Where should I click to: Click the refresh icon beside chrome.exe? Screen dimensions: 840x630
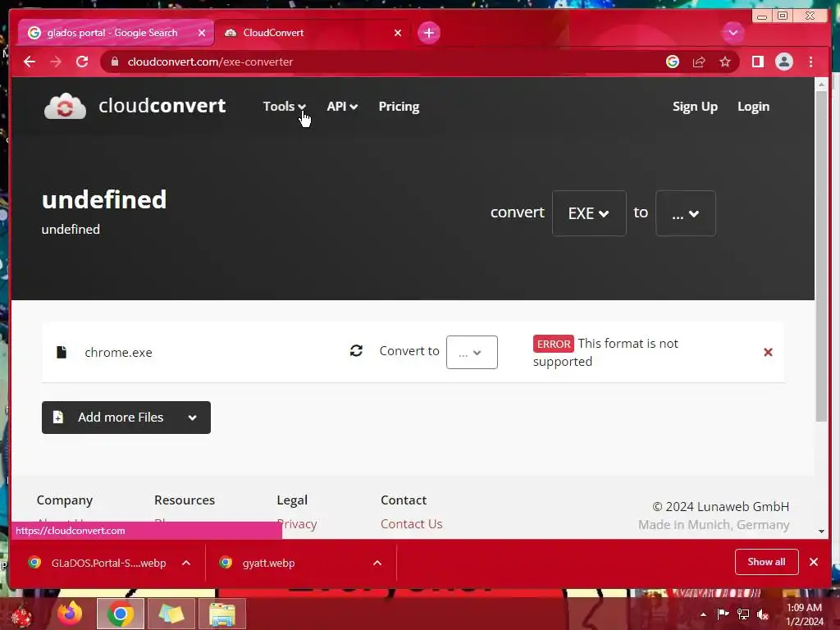(356, 350)
